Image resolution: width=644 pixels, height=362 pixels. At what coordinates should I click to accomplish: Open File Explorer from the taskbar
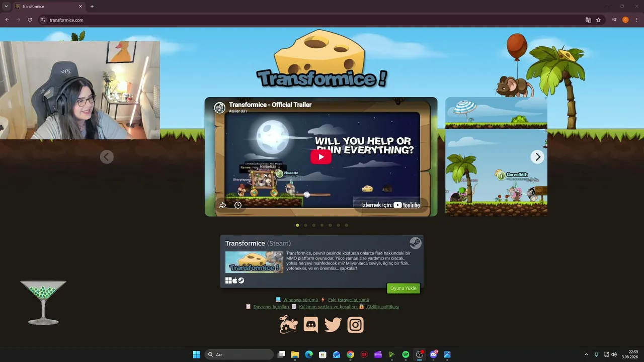pyautogui.click(x=295, y=354)
